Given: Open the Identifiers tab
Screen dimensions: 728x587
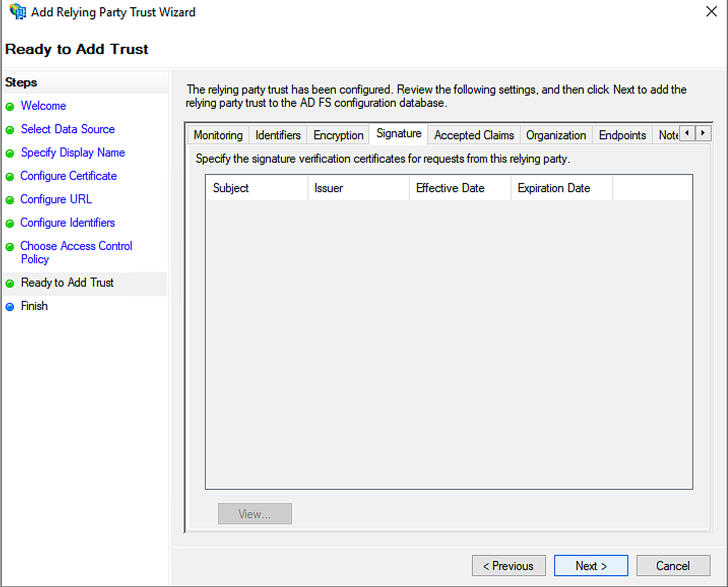Looking at the screenshot, I should [x=278, y=135].
